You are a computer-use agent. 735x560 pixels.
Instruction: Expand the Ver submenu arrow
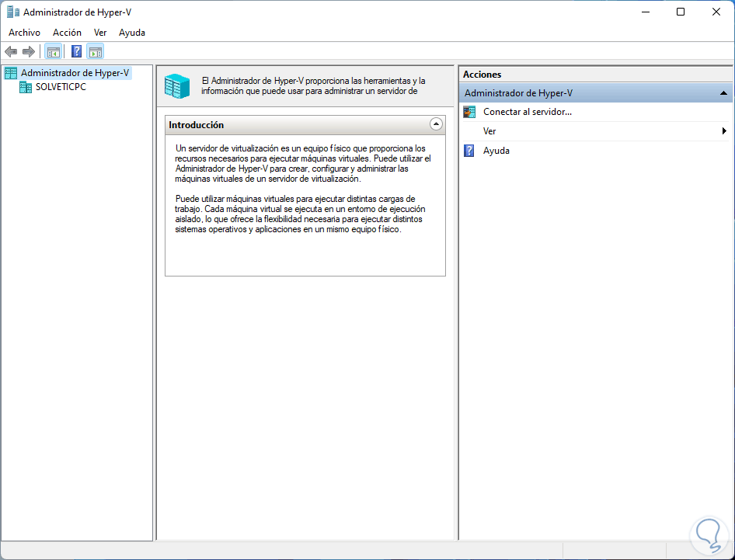[x=724, y=131]
